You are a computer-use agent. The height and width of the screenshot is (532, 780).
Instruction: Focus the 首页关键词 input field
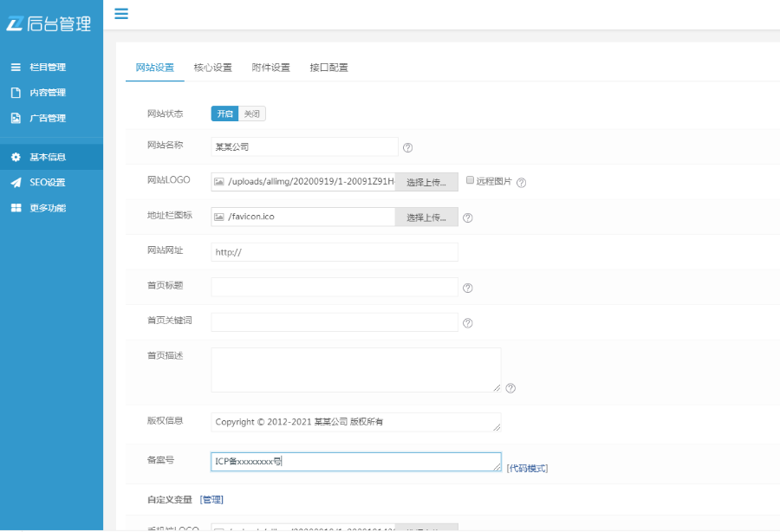pos(335,322)
